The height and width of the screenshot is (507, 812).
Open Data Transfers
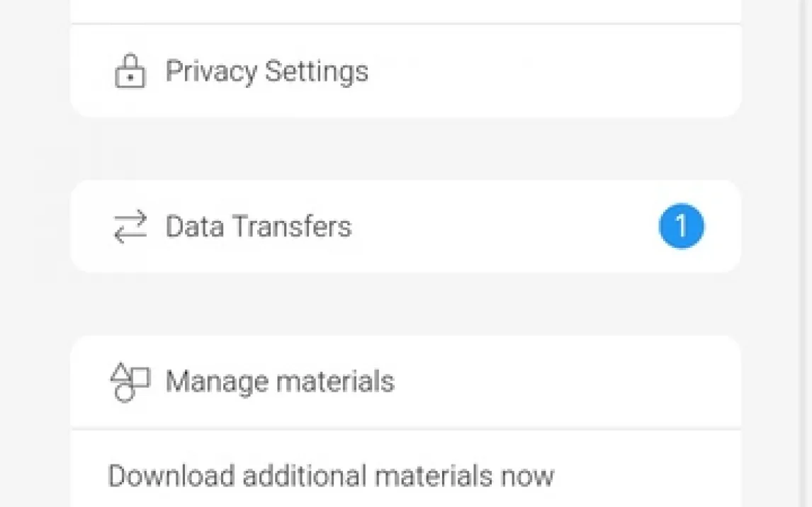258,227
